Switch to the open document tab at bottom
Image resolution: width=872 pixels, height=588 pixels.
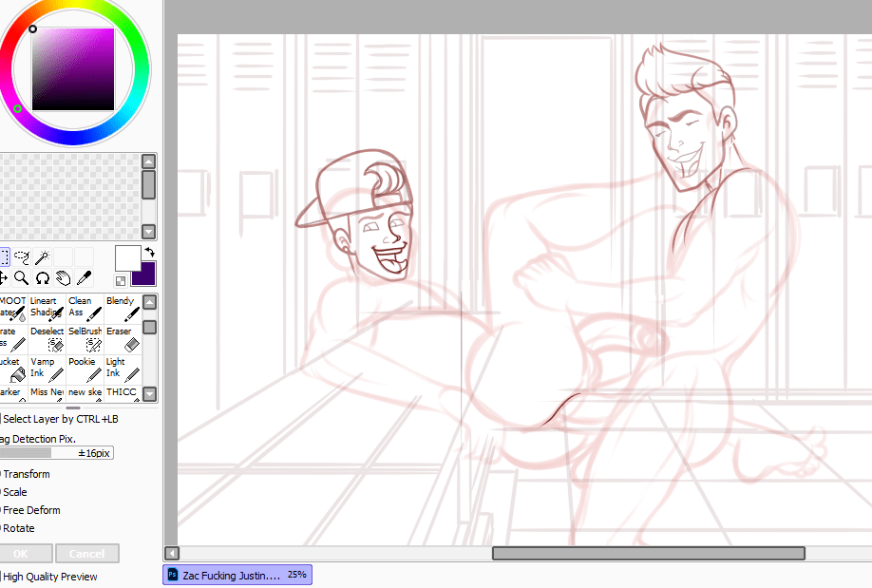(237, 575)
